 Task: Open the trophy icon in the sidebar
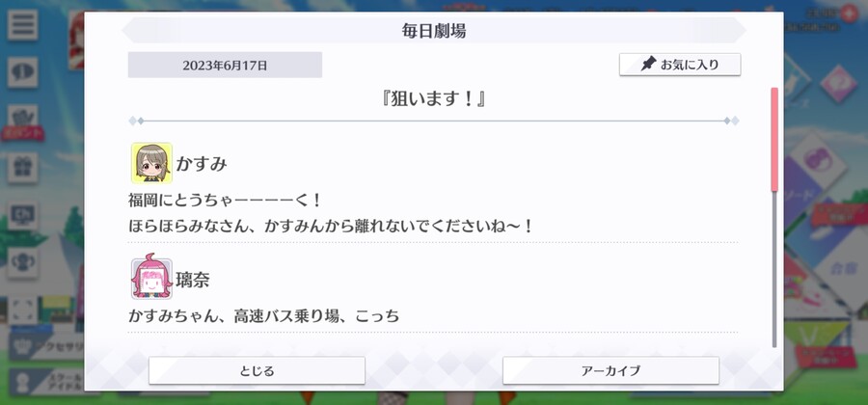pos(23,262)
